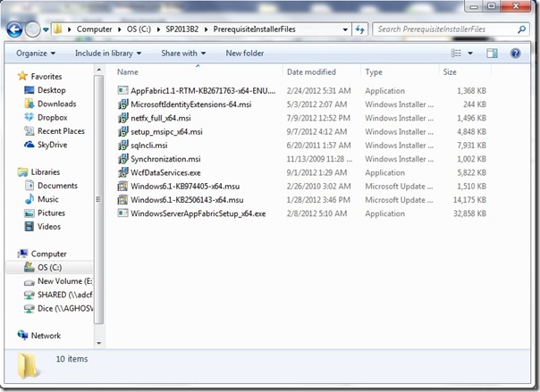Open the Share with menu

pos(183,54)
